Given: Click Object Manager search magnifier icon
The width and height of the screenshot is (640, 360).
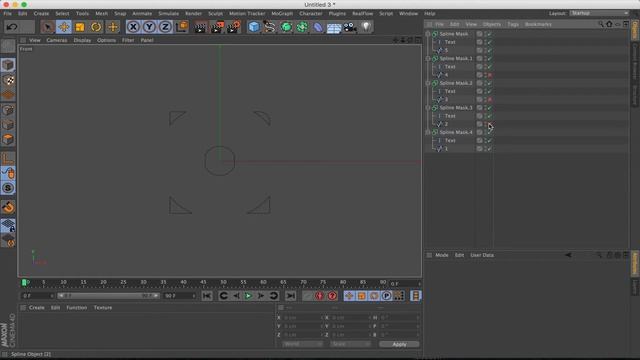Looking at the screenshot, I should (x=601, y=24).
